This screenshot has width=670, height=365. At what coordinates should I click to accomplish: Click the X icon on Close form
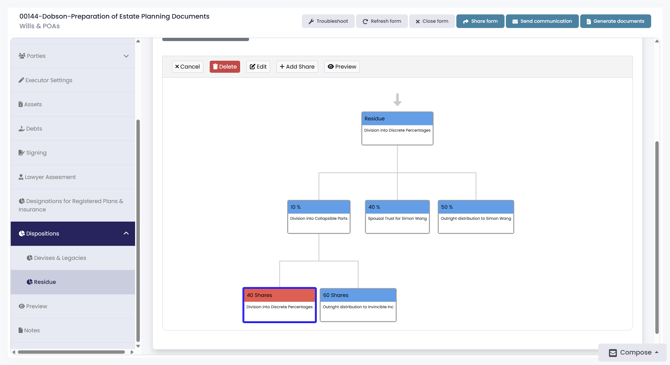click(417, 21)
